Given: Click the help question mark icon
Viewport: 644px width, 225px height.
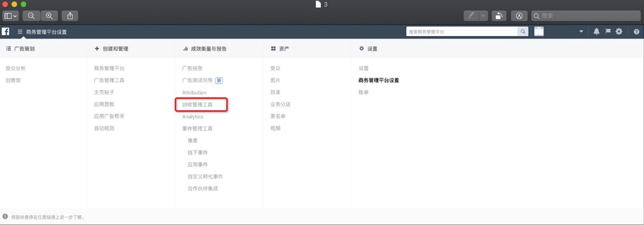Looking at the screenshot, I should click(x=637, y=32).
